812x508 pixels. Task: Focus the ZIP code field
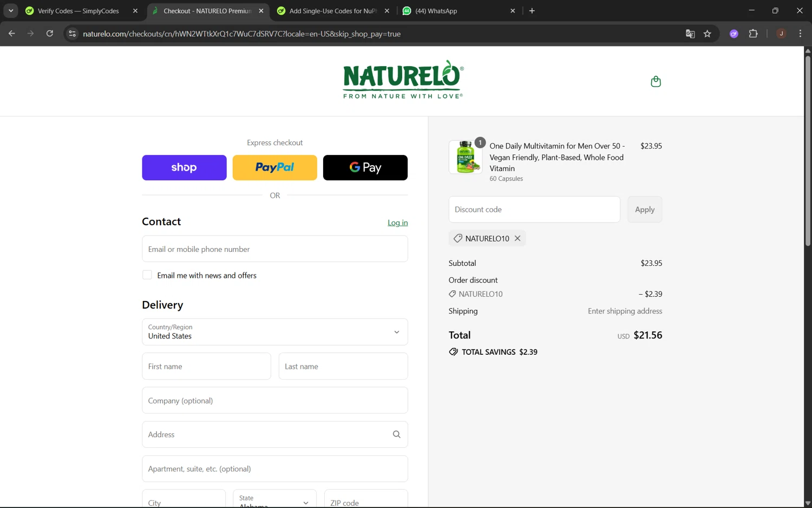pos(366,499)
